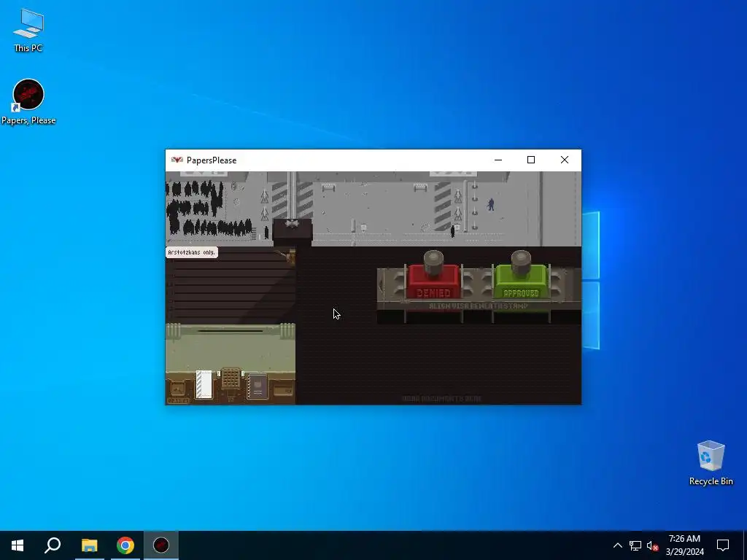Show hidden system tray icons
Screen dimensions: 747x560
tap(617, 545)
